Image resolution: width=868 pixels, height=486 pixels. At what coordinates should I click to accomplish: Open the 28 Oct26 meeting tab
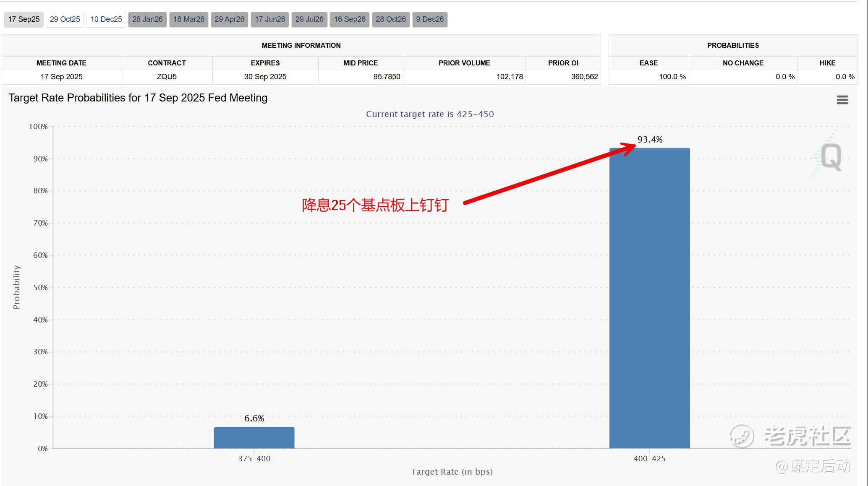coord(391,19)
